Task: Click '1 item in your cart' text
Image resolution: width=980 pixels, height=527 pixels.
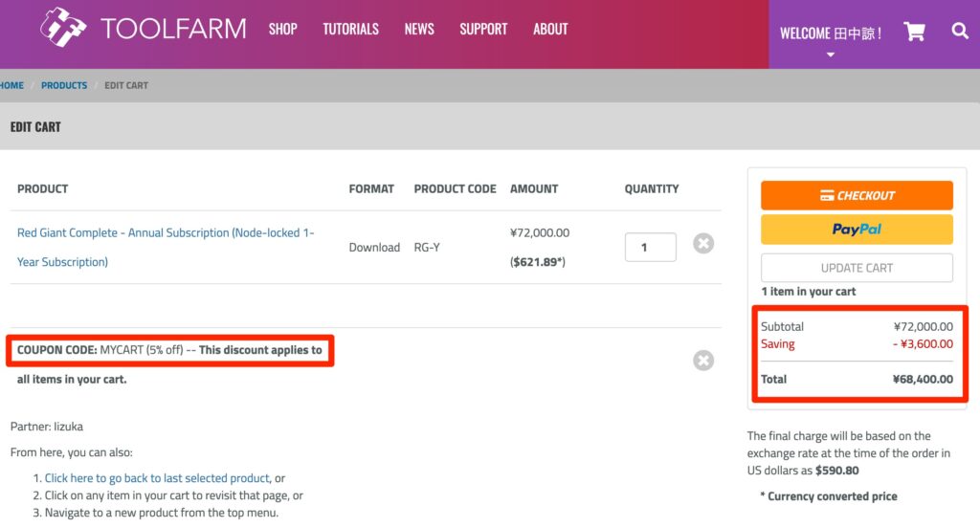Action: point(808,292)
